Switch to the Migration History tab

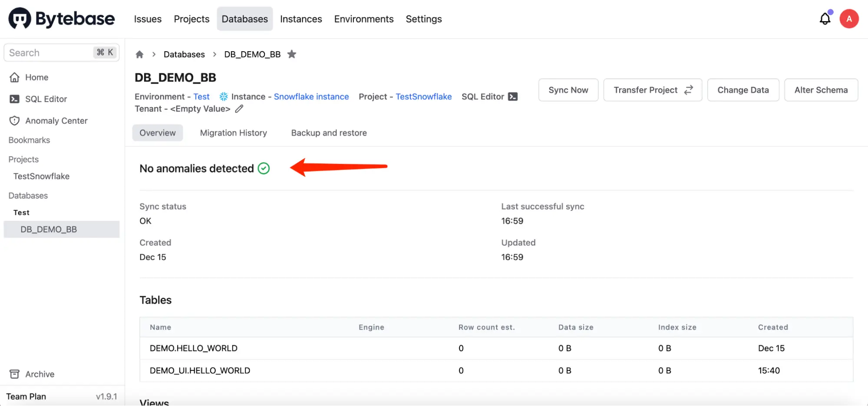coord(234,133)
